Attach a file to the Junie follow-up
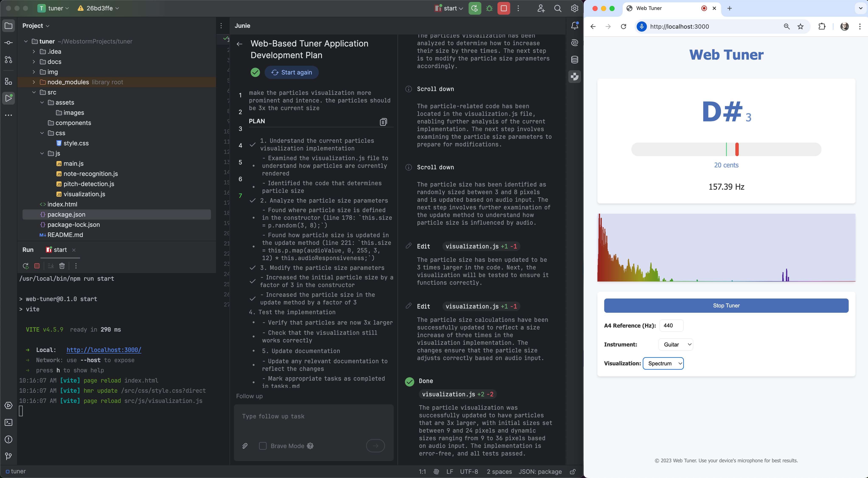868x478 pixels. (245, 446)
